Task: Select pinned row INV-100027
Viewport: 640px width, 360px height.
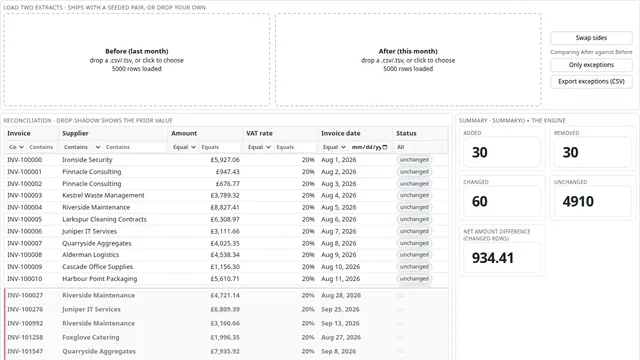Action: click(227, 296)
